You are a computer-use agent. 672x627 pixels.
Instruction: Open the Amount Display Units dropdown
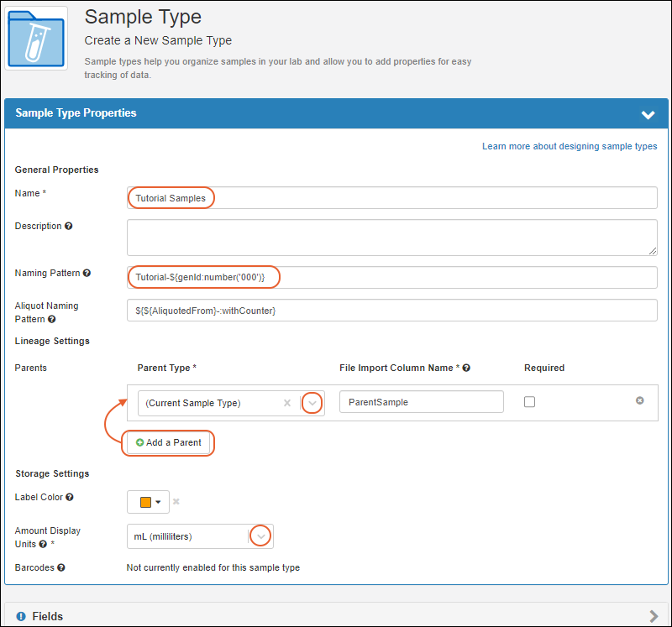point(260,536)
